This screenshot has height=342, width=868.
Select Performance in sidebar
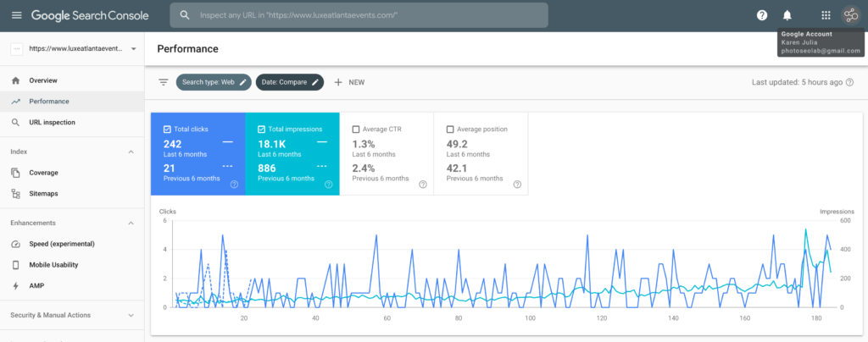(x=72, y=102)
